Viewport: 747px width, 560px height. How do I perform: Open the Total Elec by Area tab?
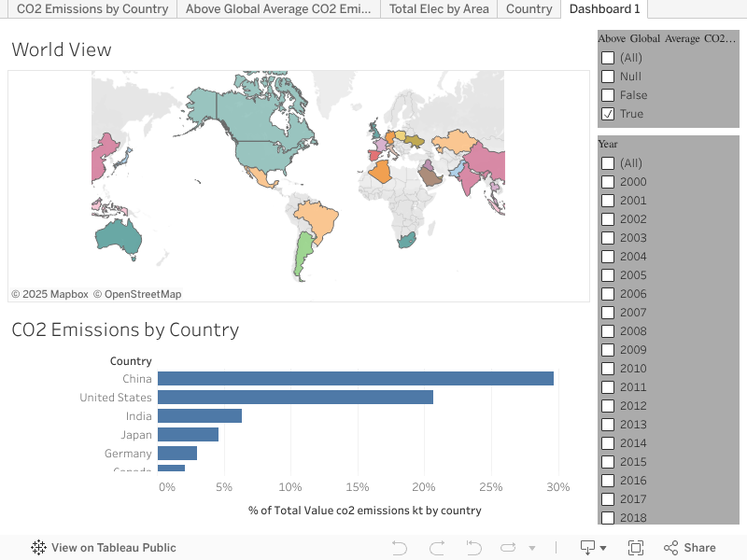click(438, 9)
